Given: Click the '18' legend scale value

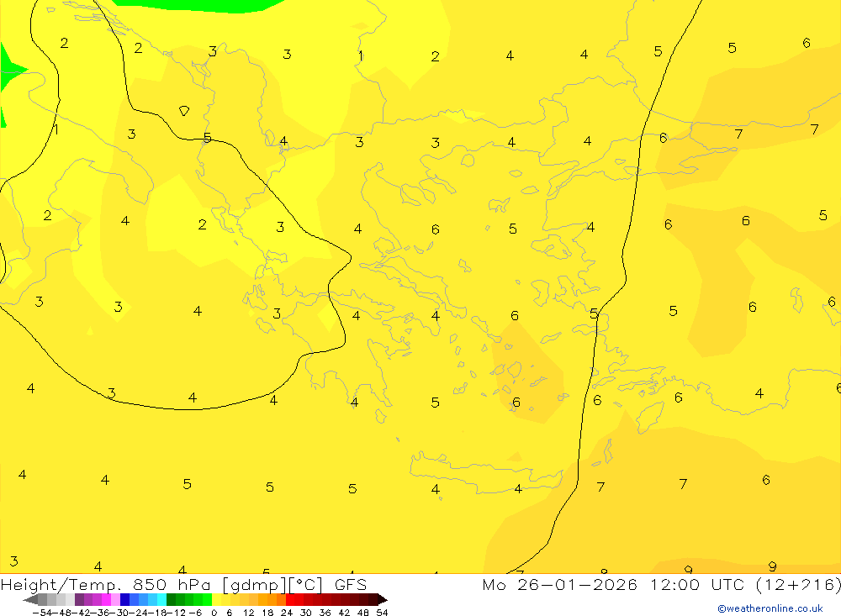Looking at the screenshot, I should coord(267,613).
